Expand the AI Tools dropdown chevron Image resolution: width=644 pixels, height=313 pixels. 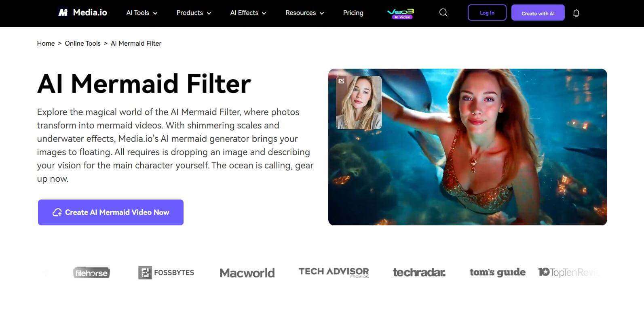(155, 13)
